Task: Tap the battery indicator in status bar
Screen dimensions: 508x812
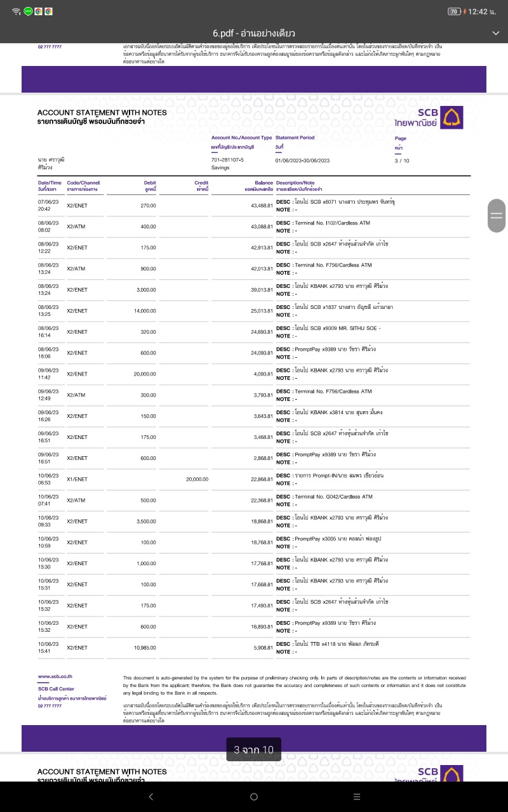Action: coord(454,11)
